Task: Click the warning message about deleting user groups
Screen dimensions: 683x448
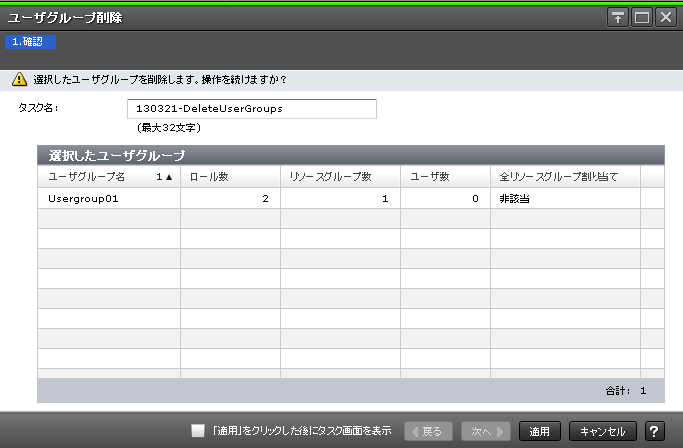Action: (160, 80)
